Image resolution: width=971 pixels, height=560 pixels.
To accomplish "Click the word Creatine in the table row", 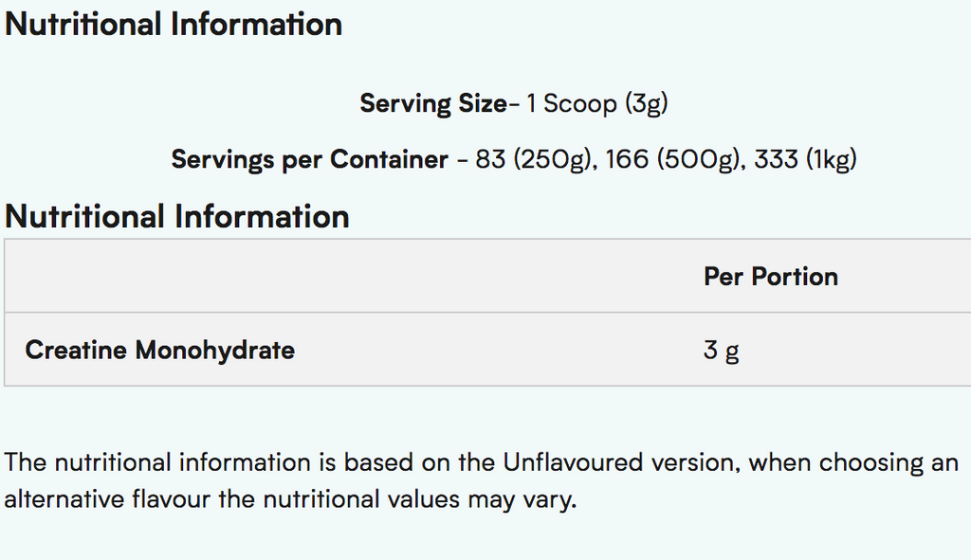I will pos(76,350).
